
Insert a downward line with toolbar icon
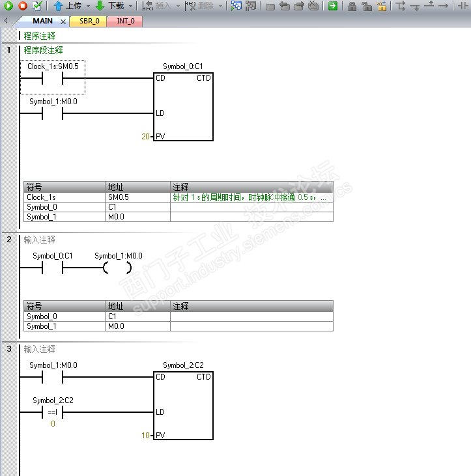415,7
